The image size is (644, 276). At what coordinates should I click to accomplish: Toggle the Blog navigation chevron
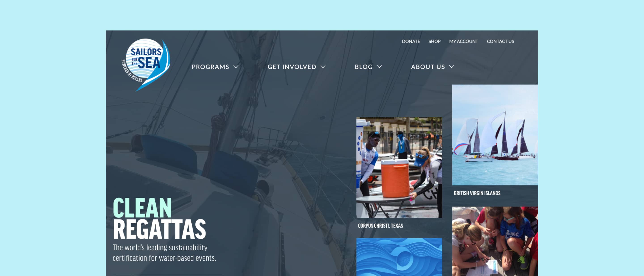(380, 67)
